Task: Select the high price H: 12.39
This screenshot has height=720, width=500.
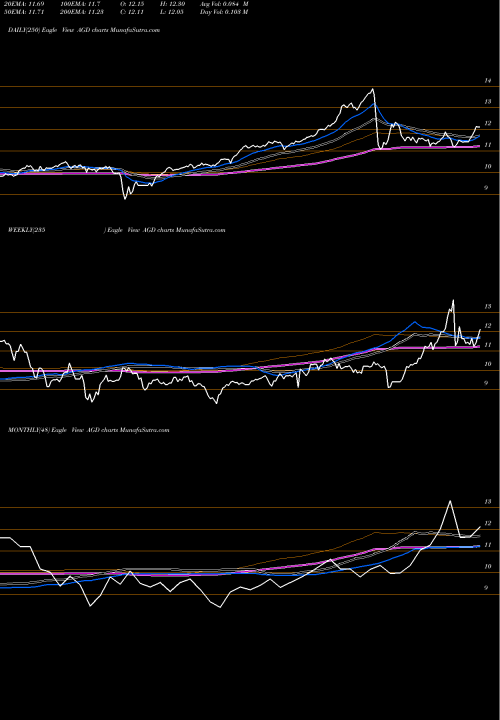Action: 172,4
